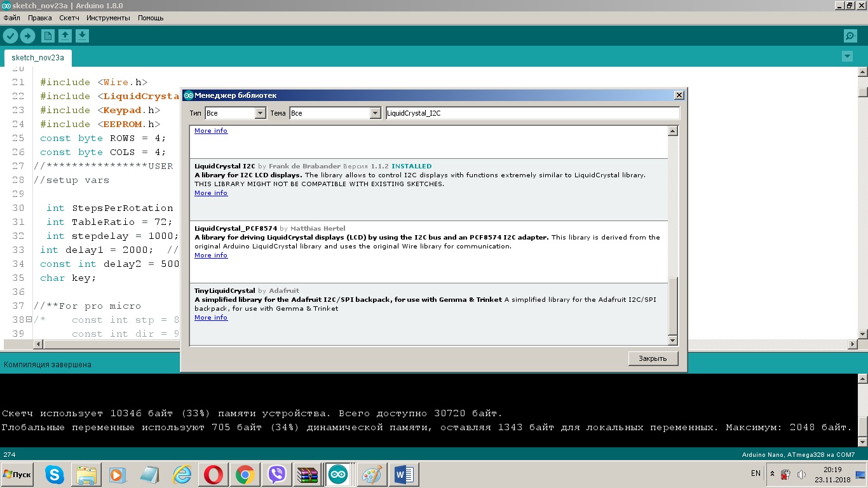Click the editor horizontal scrollbar right arrow
This screenshot has width=868, height=488.
[853, 344]
